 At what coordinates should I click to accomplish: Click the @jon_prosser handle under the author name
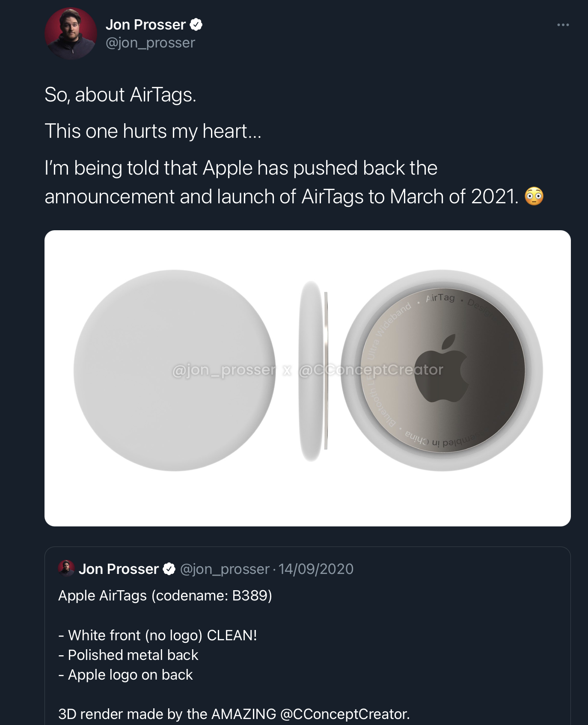(x=150, y=43)
